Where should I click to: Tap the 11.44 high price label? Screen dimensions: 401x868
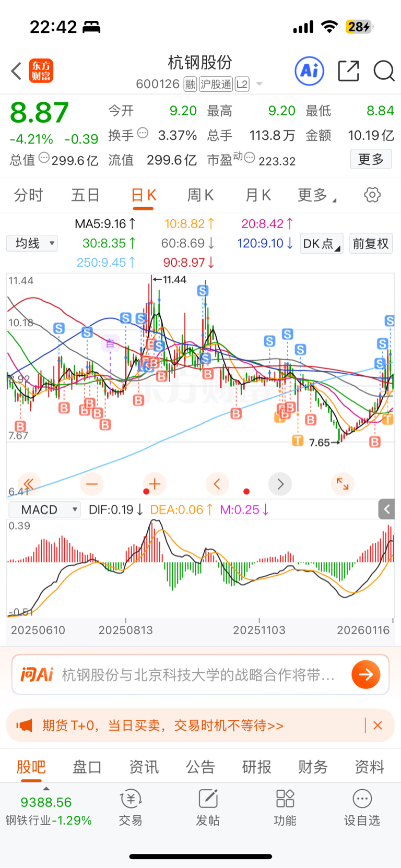(x=174, y=280)
